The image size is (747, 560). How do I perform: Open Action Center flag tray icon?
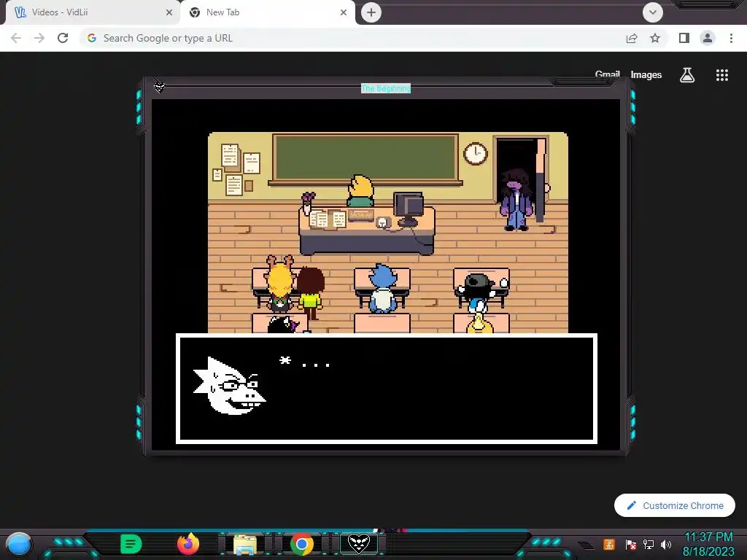coord(631,544)
